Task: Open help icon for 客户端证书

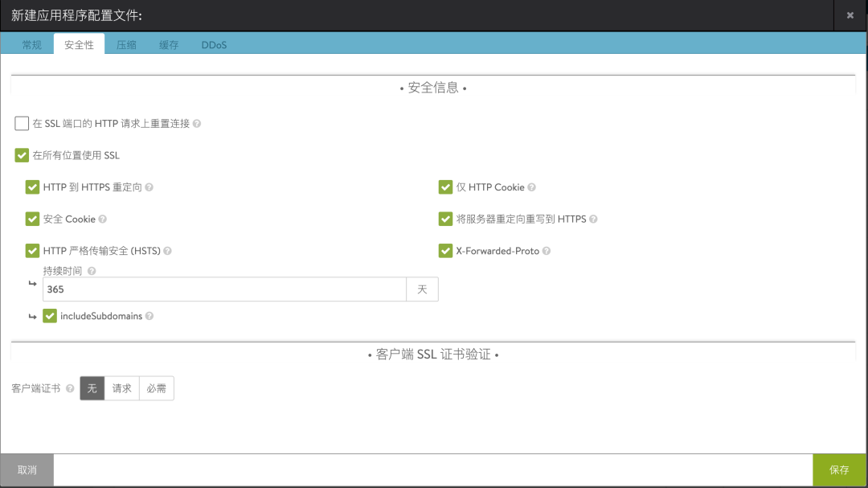Action: 70,388
